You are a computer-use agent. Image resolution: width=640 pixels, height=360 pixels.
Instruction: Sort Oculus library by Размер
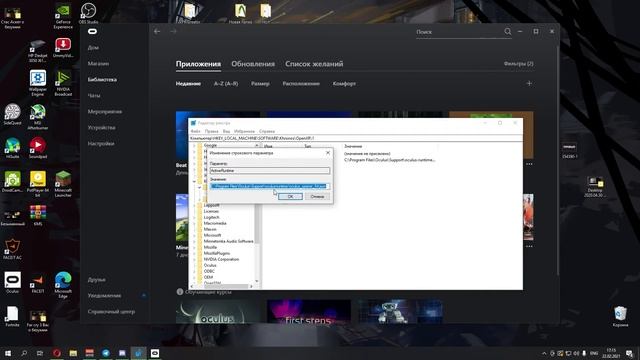[260, 84]
